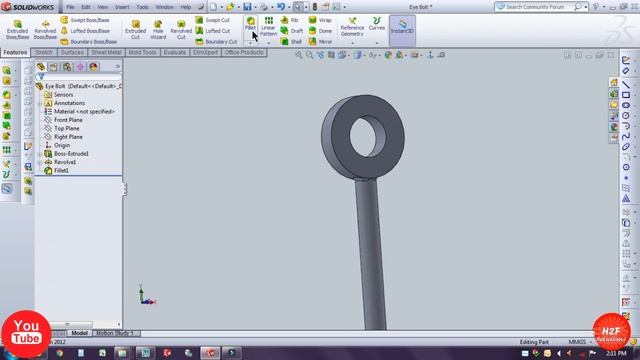
Task: Choose Swept Boss/Base feature
Action: click(85, 20)
